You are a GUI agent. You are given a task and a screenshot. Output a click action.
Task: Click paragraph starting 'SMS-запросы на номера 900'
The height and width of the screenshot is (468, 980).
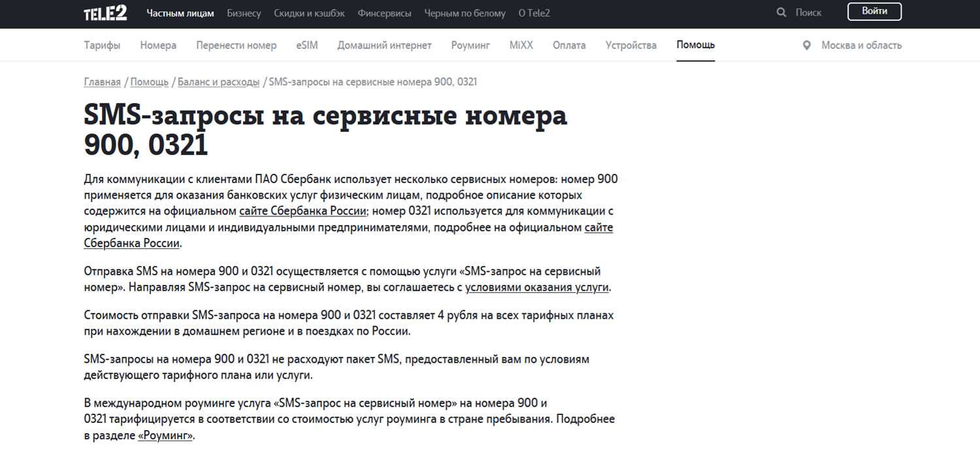tap(336, 367)
